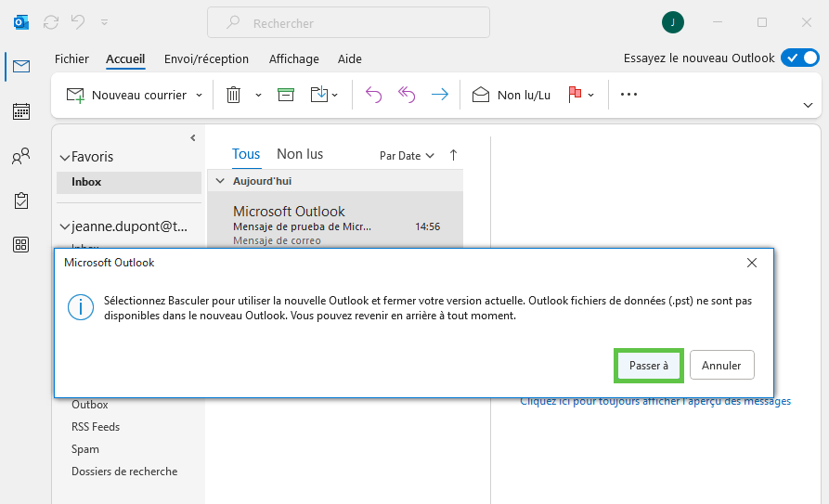Select Inbox under Favoris
This screenshot has height=504, width=829.
(x=129, y=182)
